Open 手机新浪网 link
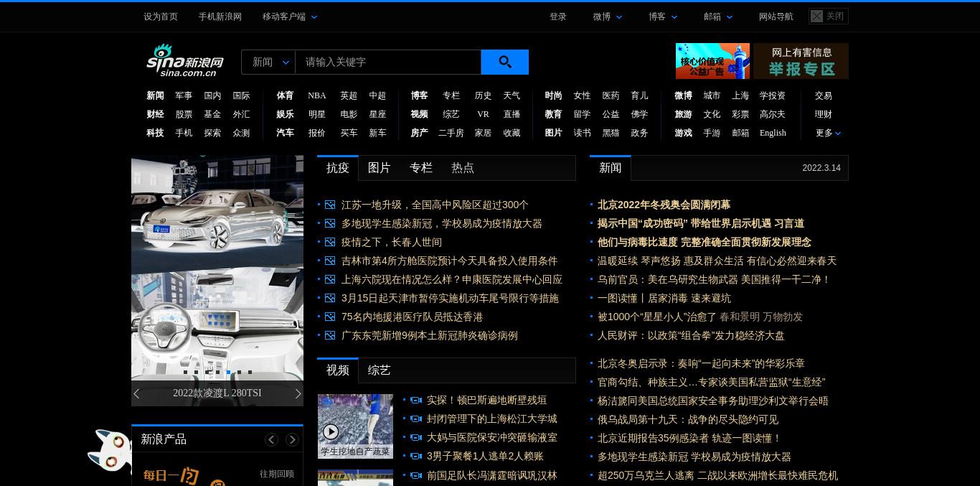Screen dimensions: 980x486 (x=220, y=17)
